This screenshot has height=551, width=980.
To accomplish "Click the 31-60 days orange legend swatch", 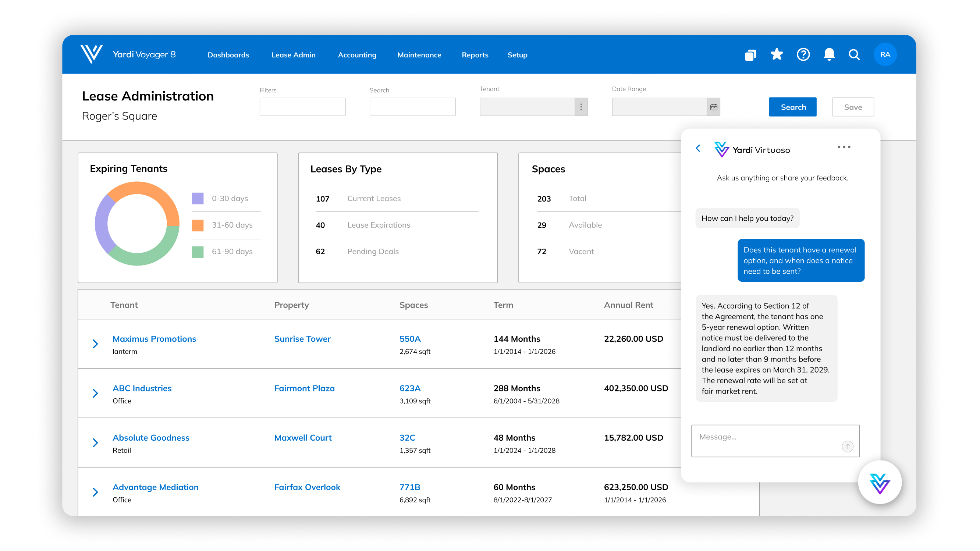I will [x=198, y=225].
